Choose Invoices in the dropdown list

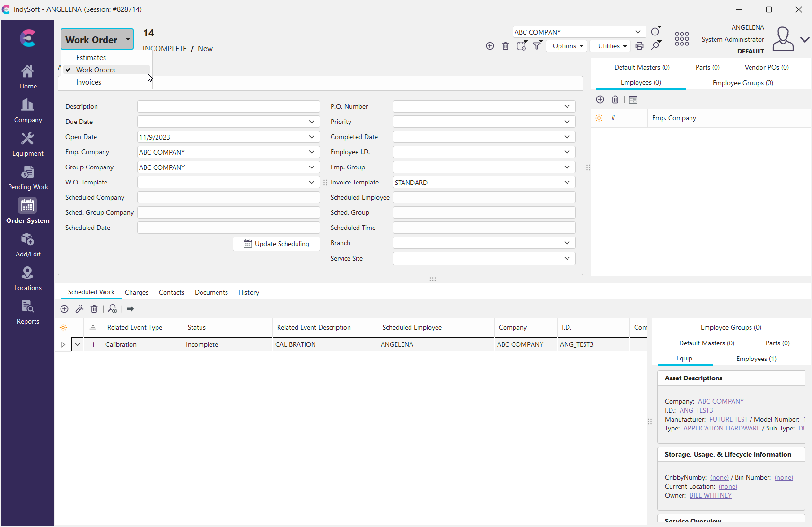88,82
